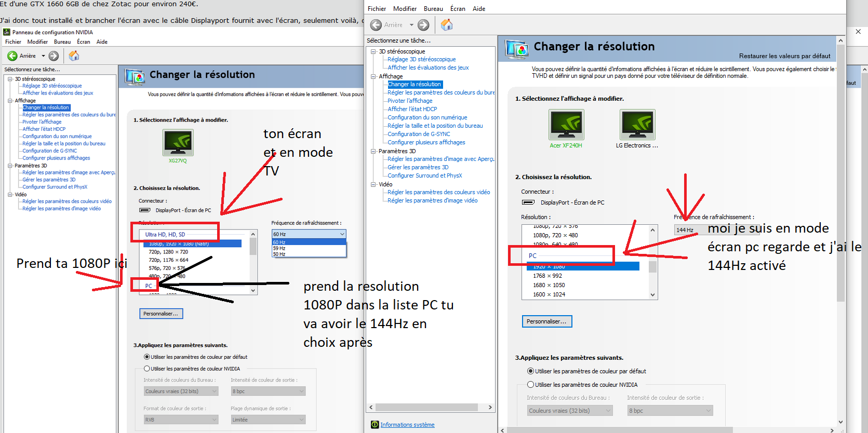Click the Changer la résolution header icon, right window

pos(517,49)
